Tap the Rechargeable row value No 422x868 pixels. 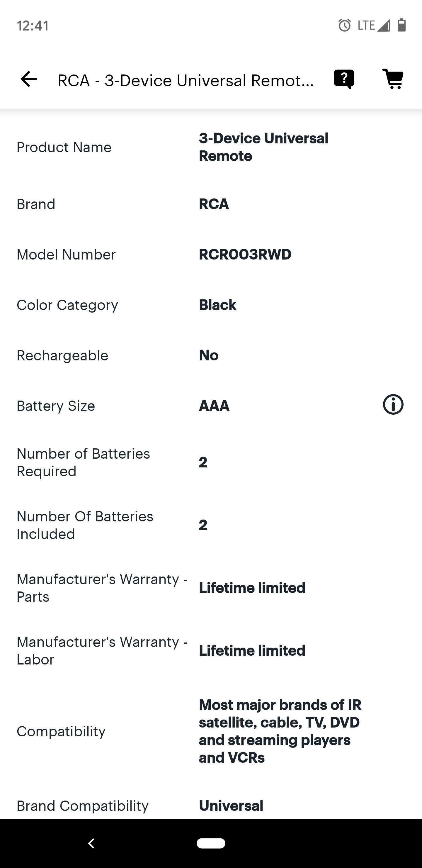pos(209,355)
